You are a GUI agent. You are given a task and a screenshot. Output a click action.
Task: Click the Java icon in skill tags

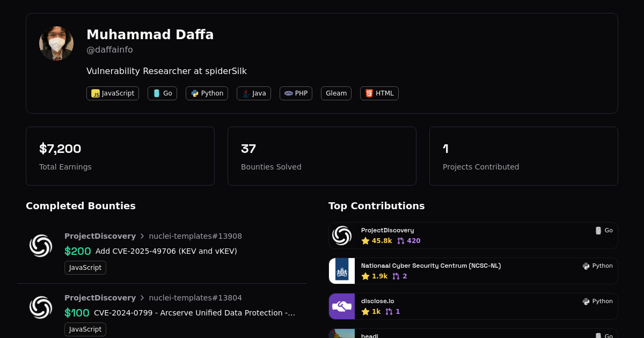tap(246, 93)
